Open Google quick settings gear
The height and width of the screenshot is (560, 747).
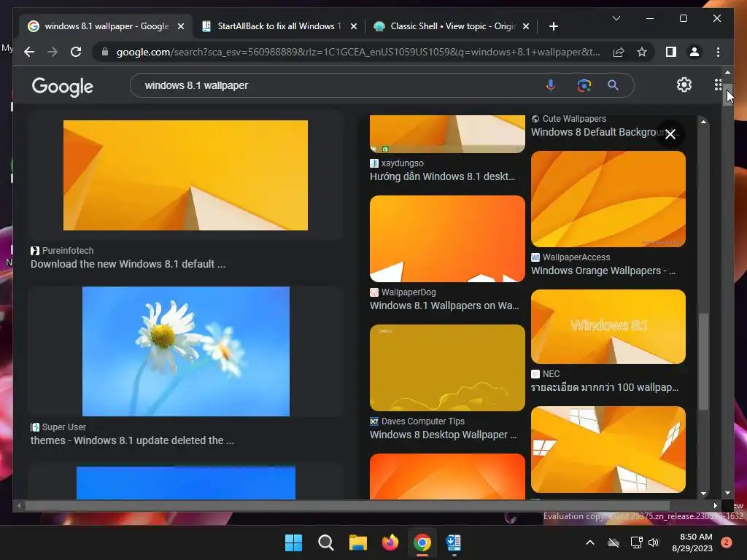[x=684, y=85]
